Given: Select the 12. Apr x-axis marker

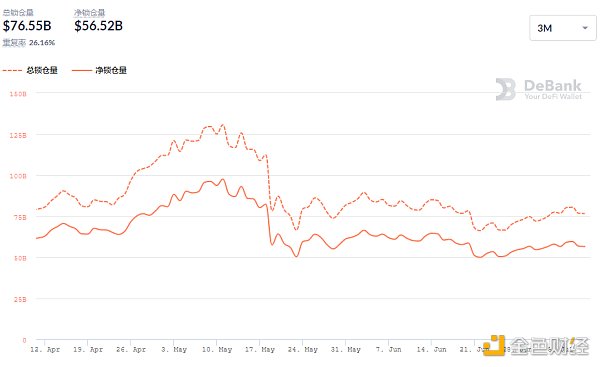Looking at the screenshot, I should point(45,349).
